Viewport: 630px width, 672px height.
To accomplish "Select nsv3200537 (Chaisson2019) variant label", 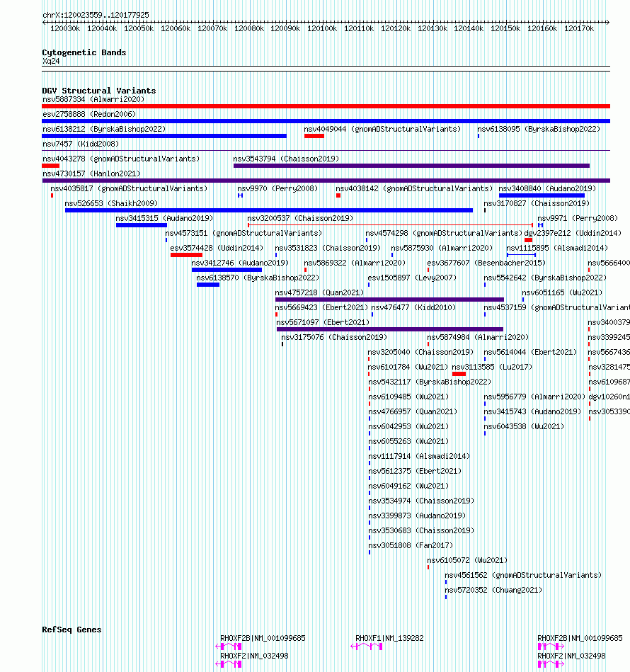I will click(300, 218).
